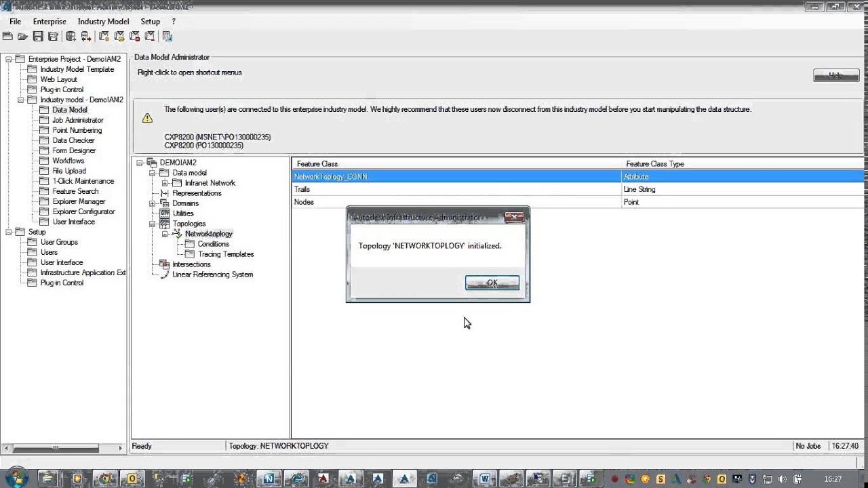This screenshot has height=488, width=868.
Task: Open the Setup menu
Action: [x=150, y=22]
